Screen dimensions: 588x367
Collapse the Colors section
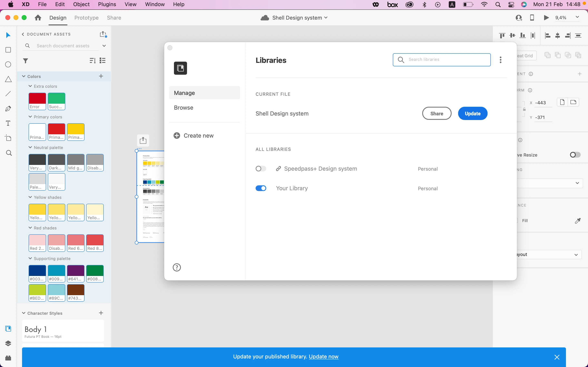tap(24, 77)
